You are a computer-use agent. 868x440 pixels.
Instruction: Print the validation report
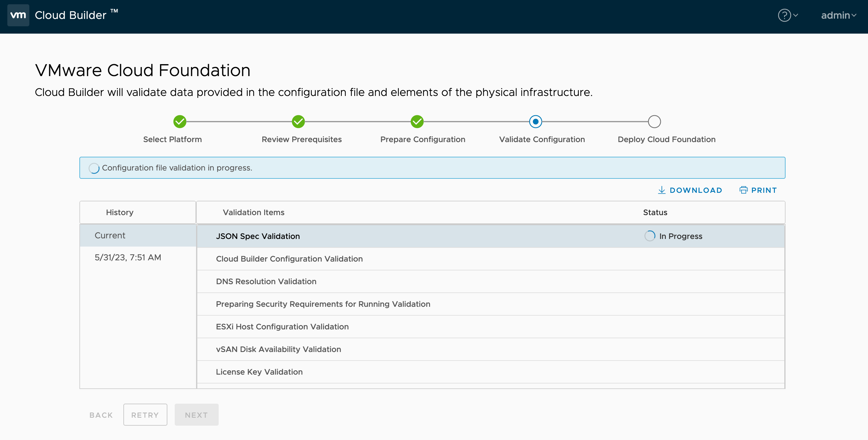click(x=758, y=190)
